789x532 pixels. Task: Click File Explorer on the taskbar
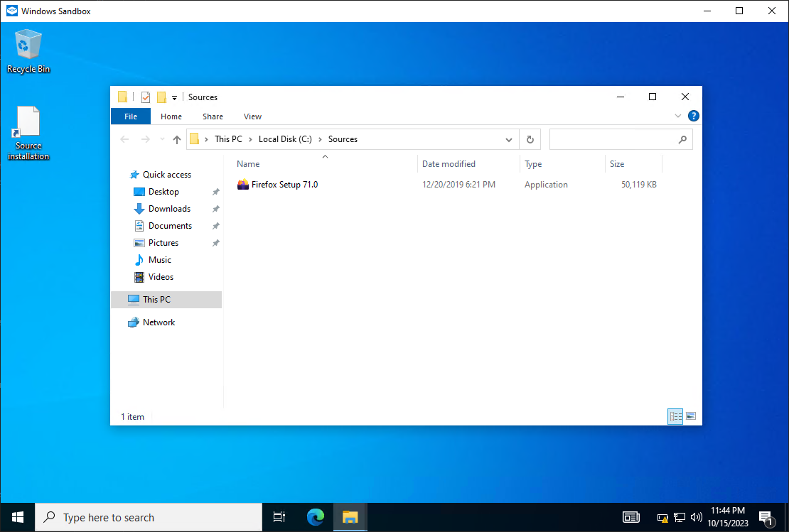pyautogui.click(x=350, y=517)
